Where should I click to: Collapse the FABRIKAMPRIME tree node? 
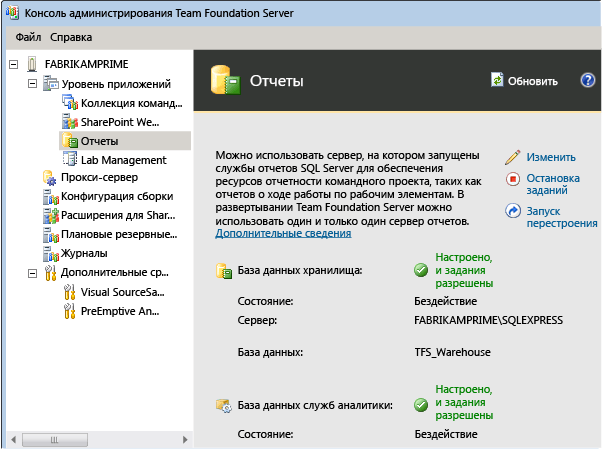13,64
